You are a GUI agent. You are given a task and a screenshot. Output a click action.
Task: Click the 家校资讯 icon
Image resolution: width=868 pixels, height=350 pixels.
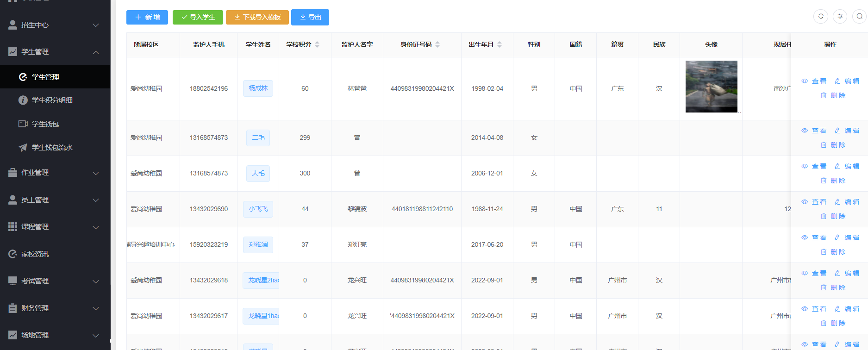pyautogui.click(x=13, y=254)
